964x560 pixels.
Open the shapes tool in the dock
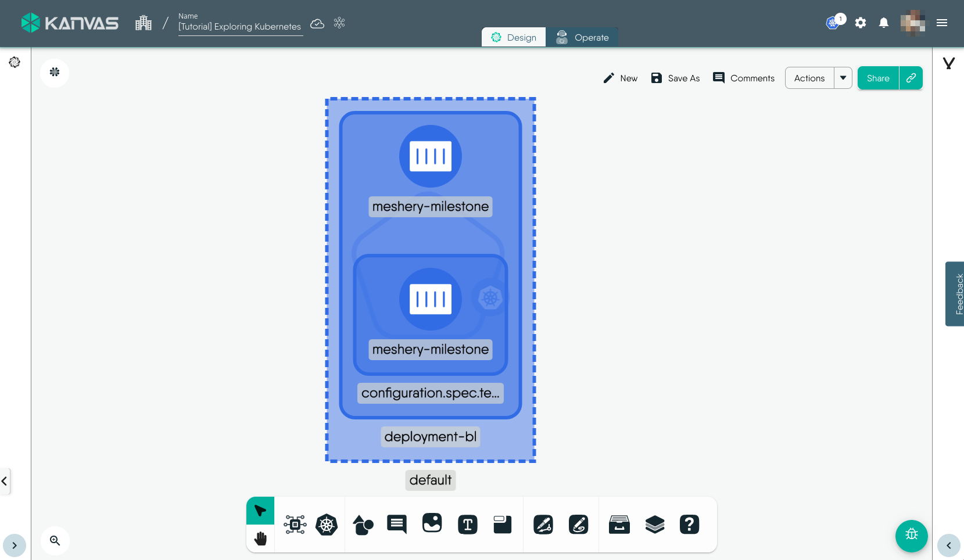pyautogui.click(x=363, y=525)
